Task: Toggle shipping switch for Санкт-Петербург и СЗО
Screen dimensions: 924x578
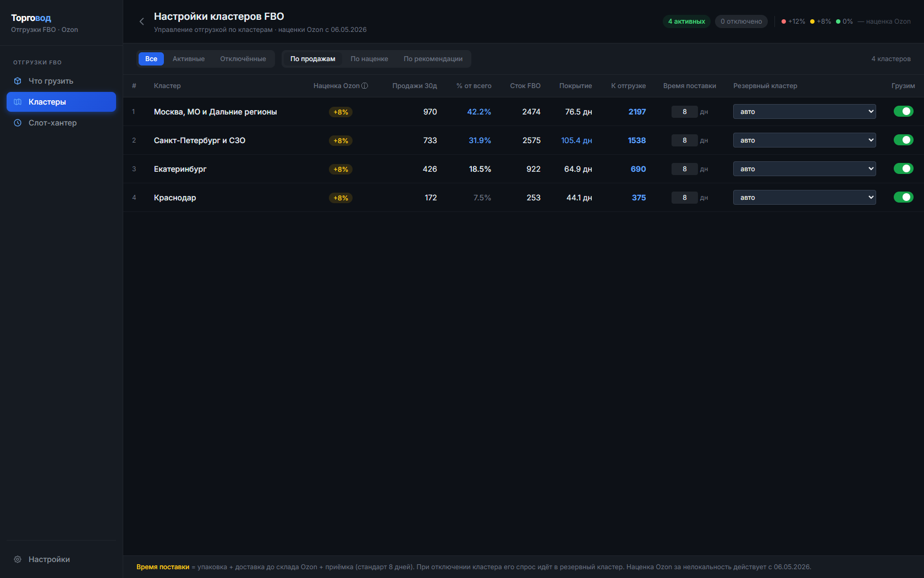Action: [904, 140]
